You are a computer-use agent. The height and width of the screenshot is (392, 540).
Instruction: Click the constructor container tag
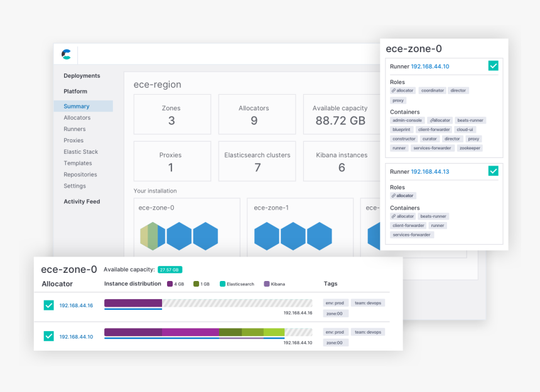pos(404,139)
